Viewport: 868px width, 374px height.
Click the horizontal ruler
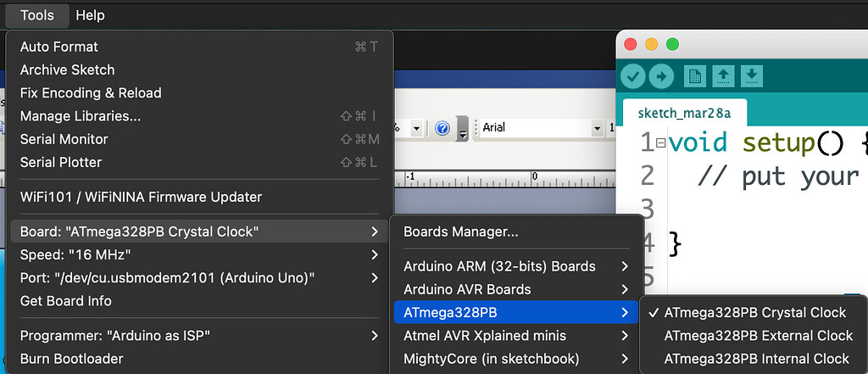[x=509, y=178]
